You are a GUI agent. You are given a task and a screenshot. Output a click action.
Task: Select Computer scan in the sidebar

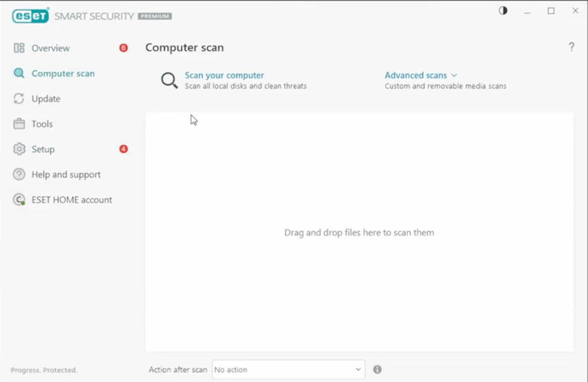coord(63,73)
